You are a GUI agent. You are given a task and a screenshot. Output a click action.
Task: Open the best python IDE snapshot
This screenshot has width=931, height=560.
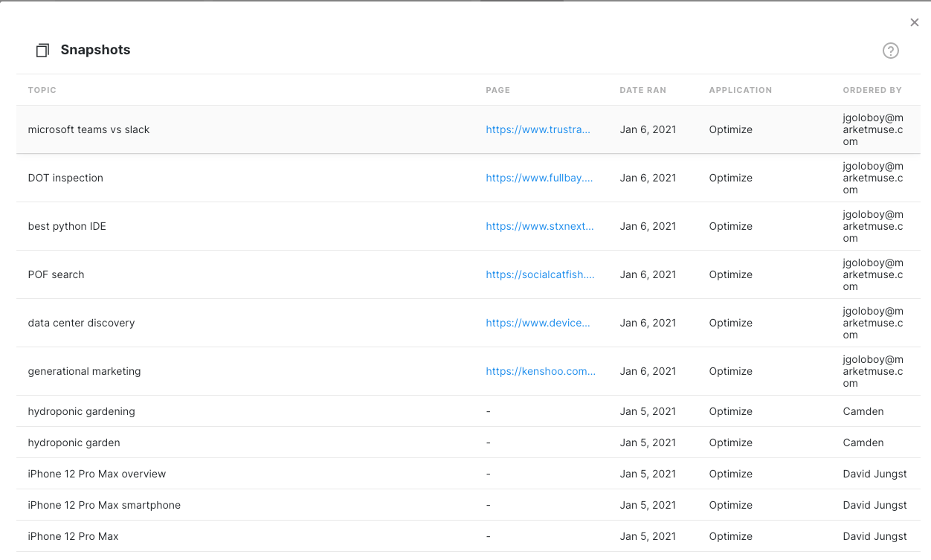[x=67, y=226]
